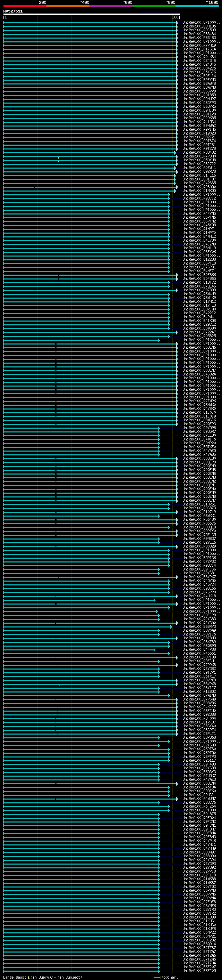The width and height of the screenshot is (222, 980).
Task: Select subject label UniRef100_C5XGT6
Action: tap(199, 72)
